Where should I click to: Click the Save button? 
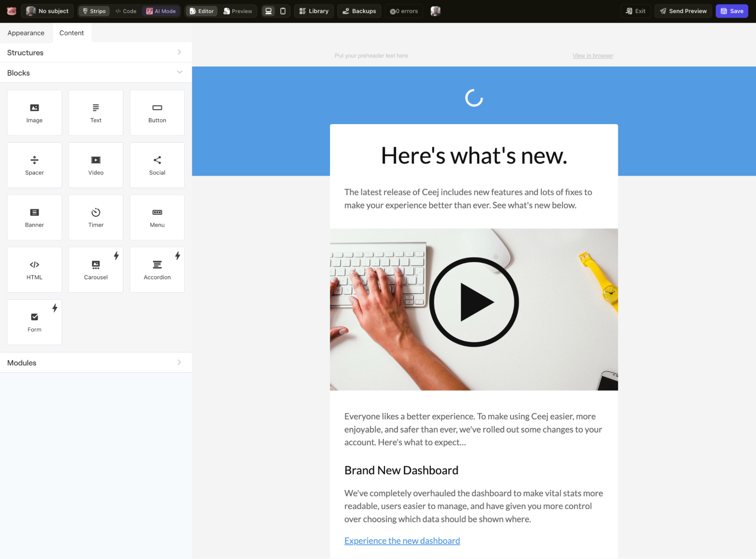[x=732, y=11]
